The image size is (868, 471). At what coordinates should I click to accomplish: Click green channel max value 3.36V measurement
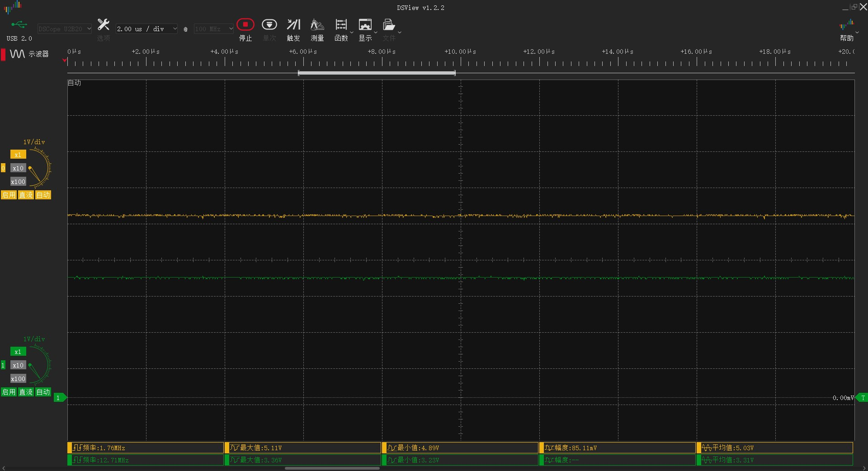[303, 460]
